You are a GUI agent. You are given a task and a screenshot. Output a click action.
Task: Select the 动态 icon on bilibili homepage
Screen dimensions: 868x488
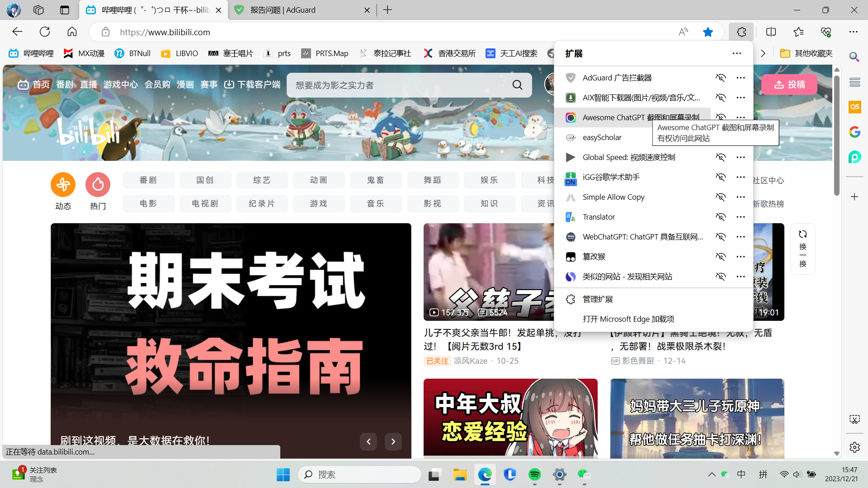pos(63,185)
